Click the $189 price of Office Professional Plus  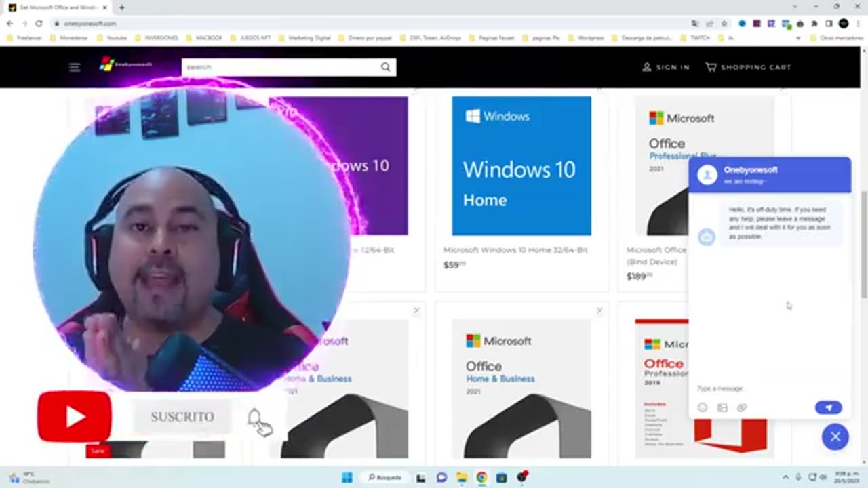[x=639, y=276]
